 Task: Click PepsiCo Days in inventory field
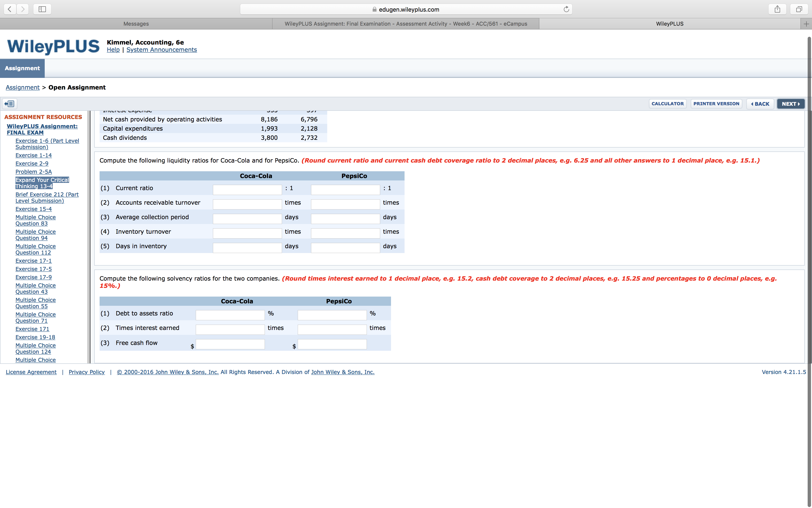coord(345,248)
